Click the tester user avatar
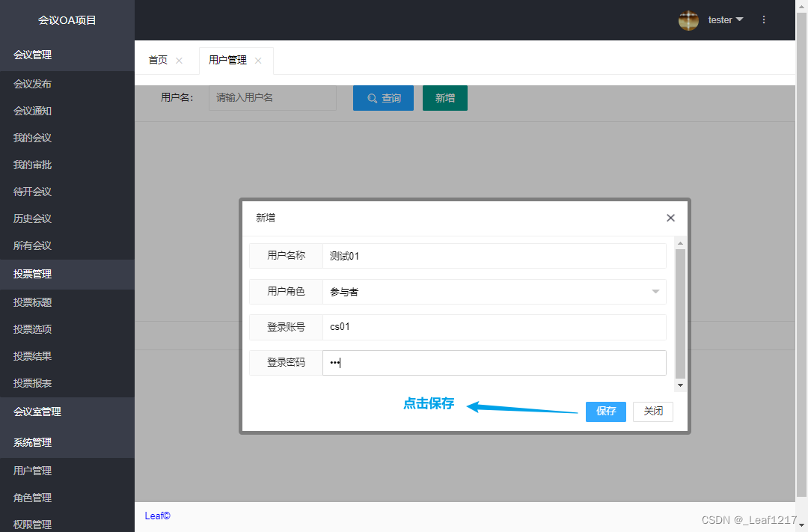 tap(688, 20)
